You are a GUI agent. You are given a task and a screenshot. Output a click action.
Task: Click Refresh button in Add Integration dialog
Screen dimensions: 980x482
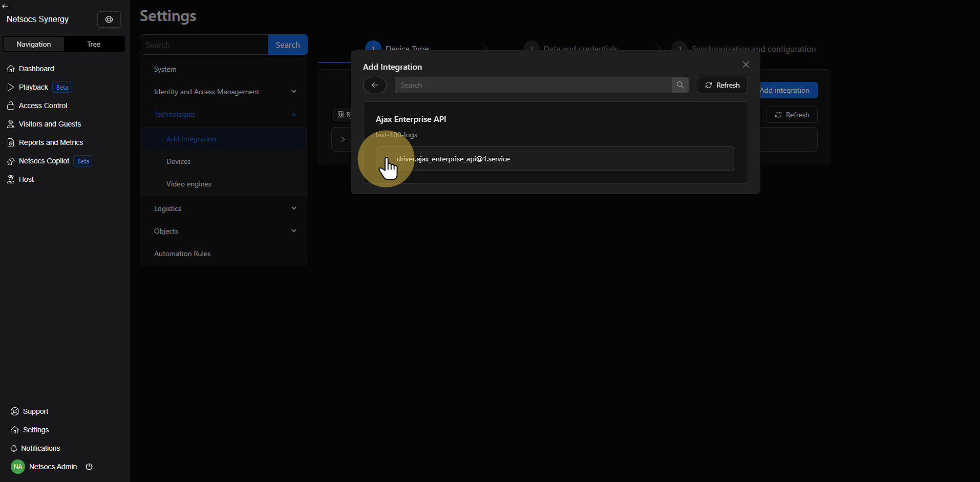coord(722,85)
